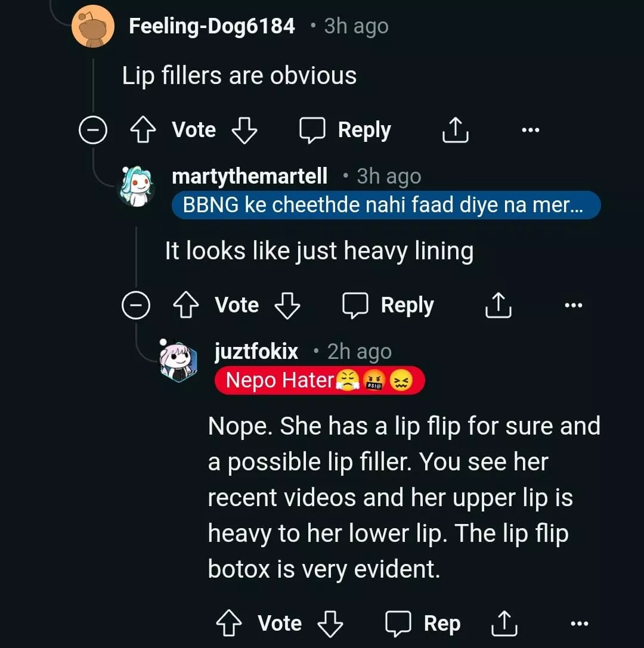The image size is (644, 648).
Task: Reply to martythemartell's comment
Action: pyautogui.click(x=388, y=305)
